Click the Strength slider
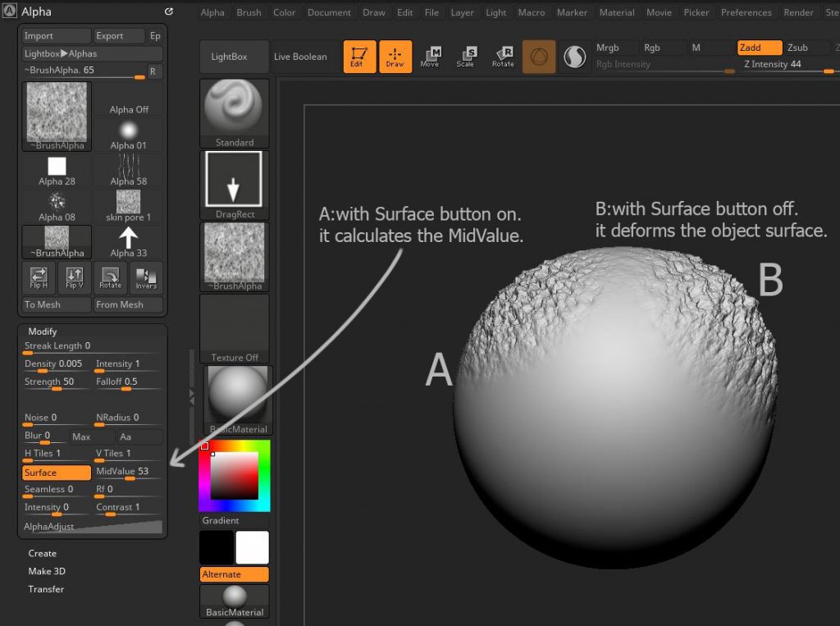Screen dimensions: 840x626 [57, 382]
